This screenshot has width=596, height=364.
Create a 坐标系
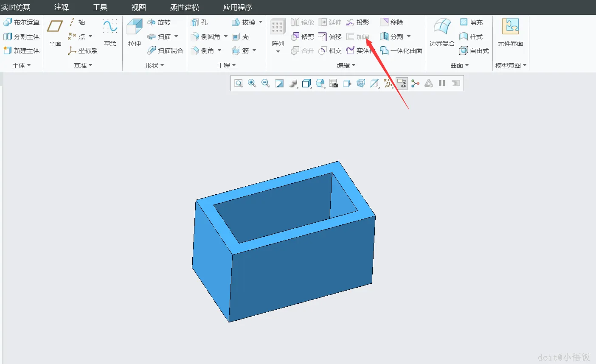(x=83, y=50)
